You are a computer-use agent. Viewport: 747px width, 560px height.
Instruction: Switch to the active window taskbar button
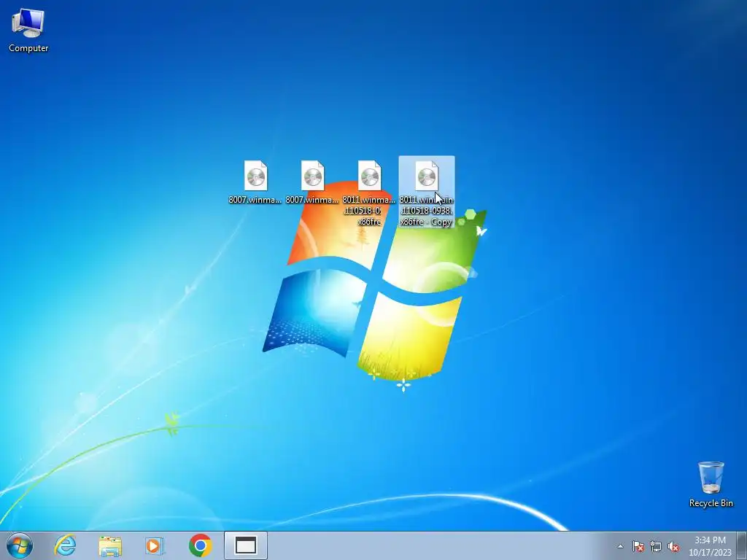coord(245,545)
